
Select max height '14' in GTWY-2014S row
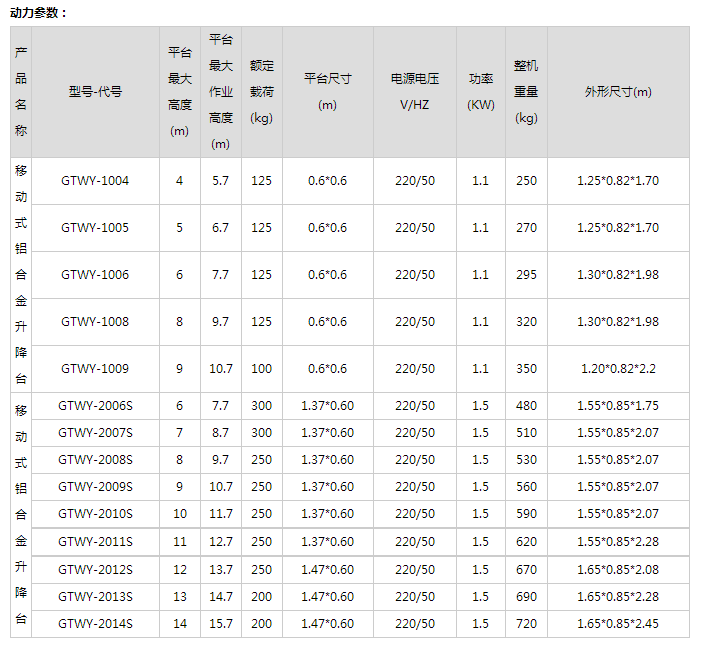tap(180, 624)
